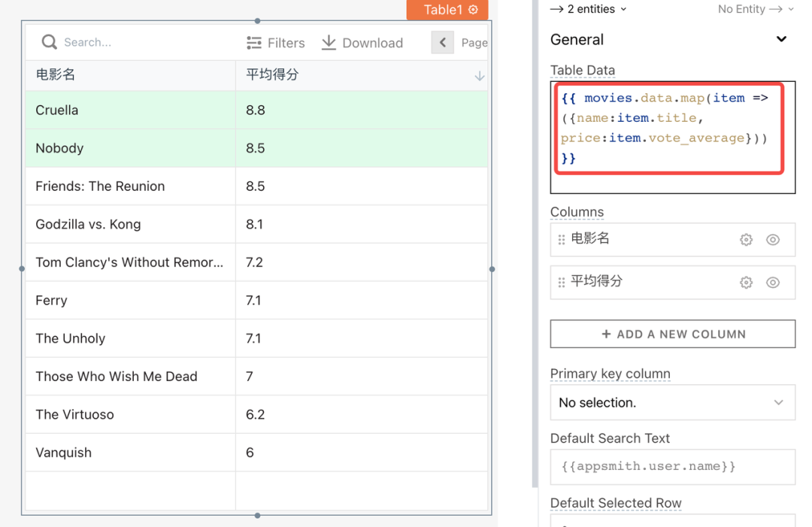Click the gear on the Table1 widget tag
This screenshot has height=527, width=812.
[473, 10]
